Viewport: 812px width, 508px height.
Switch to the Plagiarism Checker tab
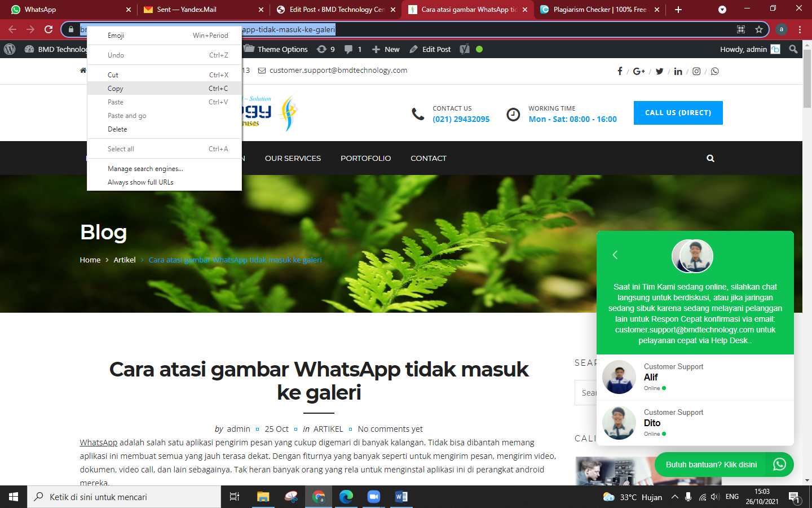[598, 10]
